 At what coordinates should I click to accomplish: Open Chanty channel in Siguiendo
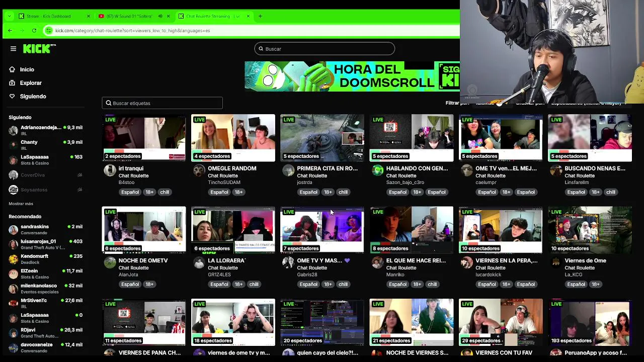point(45,145)
